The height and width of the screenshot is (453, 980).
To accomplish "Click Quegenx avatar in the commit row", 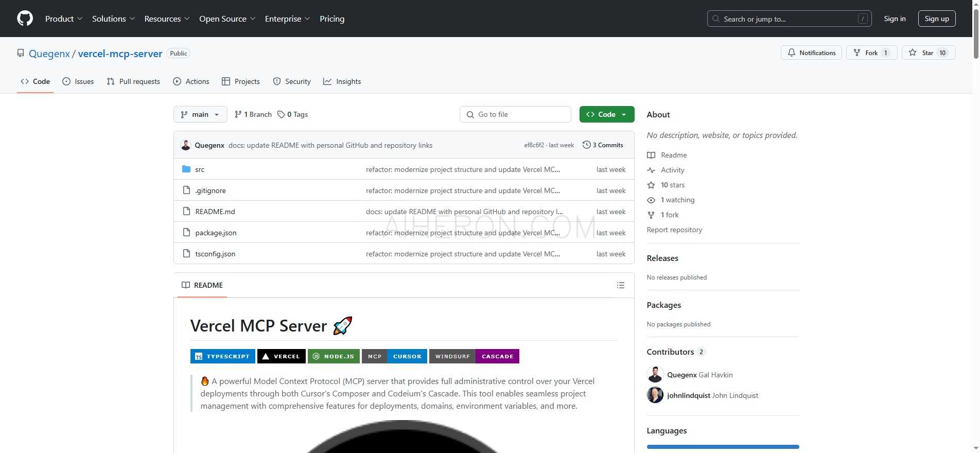I will click(x=186, y=145).
